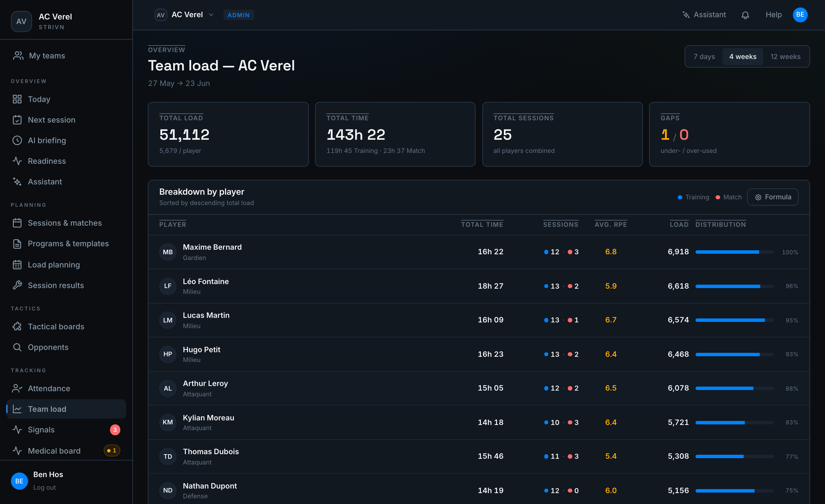Go to Attendance

click(x=66, y=388)
